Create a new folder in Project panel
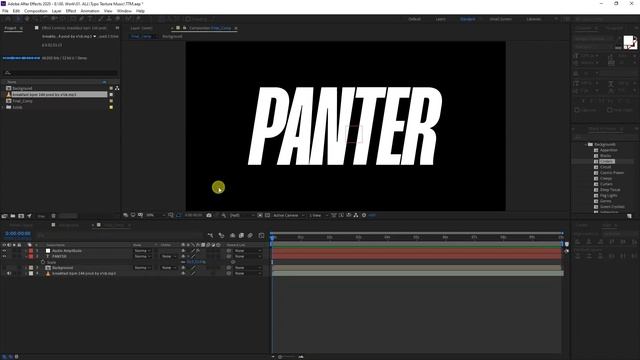Screen dimensions: 640x360 pos(13,216)
